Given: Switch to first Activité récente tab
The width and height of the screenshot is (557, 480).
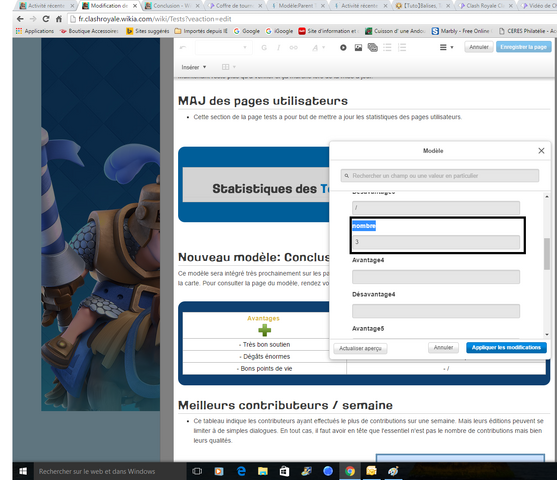Looking at the screenshot, I should 46,6.
